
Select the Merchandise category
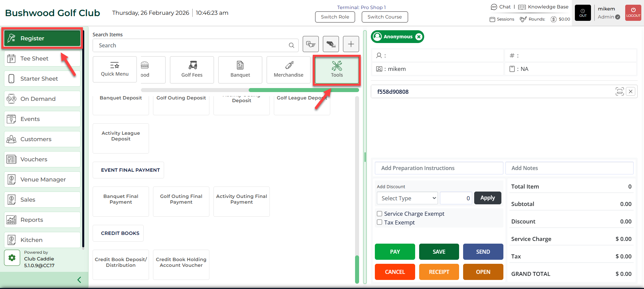click(288, 70)
